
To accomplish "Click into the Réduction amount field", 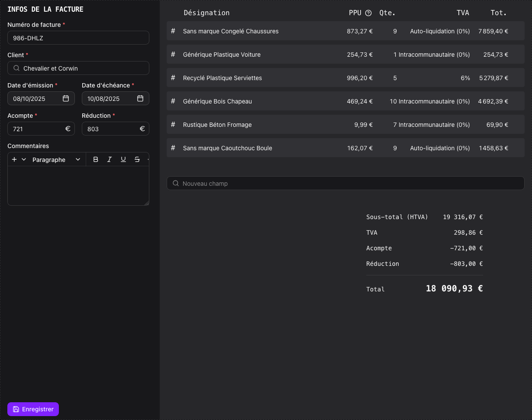I will pos(111,129).
